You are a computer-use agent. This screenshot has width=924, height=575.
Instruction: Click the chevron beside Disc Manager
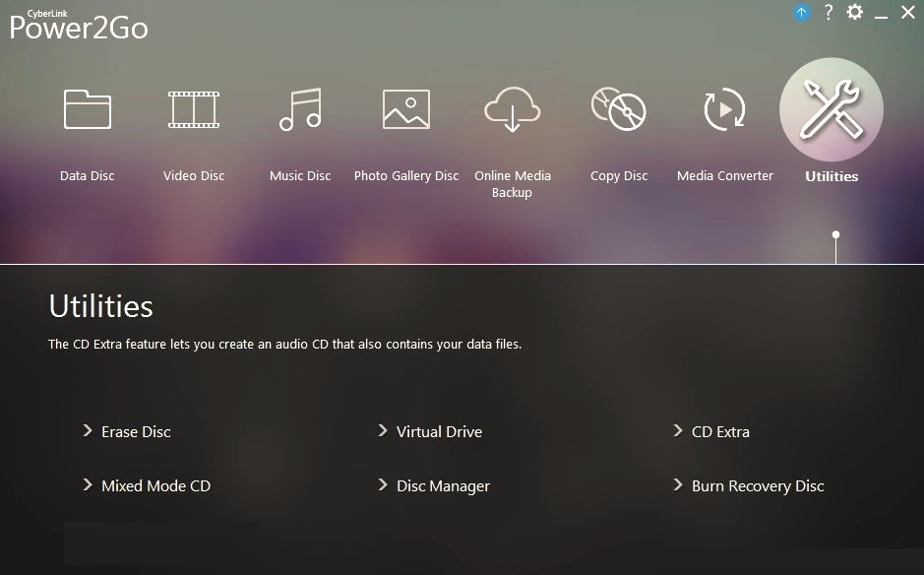[x=383, y=484]
